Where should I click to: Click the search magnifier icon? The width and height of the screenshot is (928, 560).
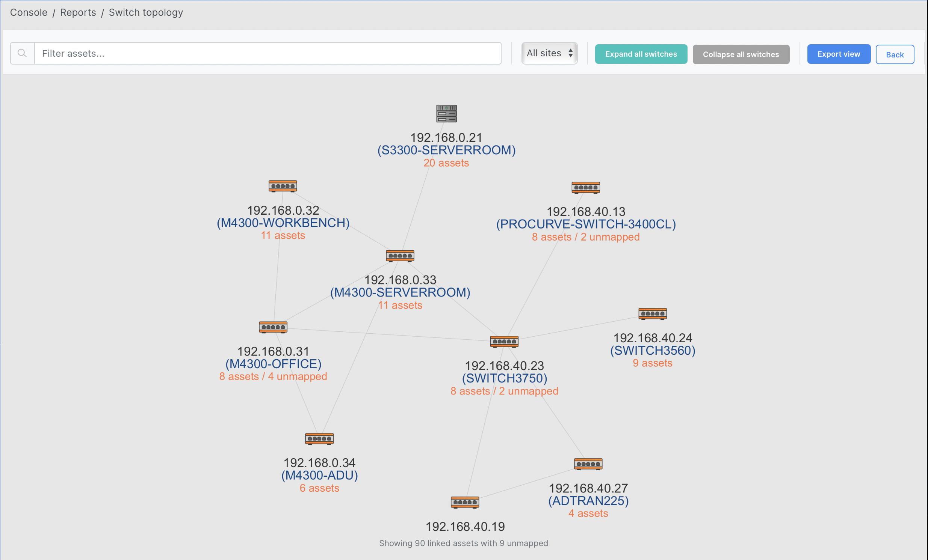coord(22,53)
